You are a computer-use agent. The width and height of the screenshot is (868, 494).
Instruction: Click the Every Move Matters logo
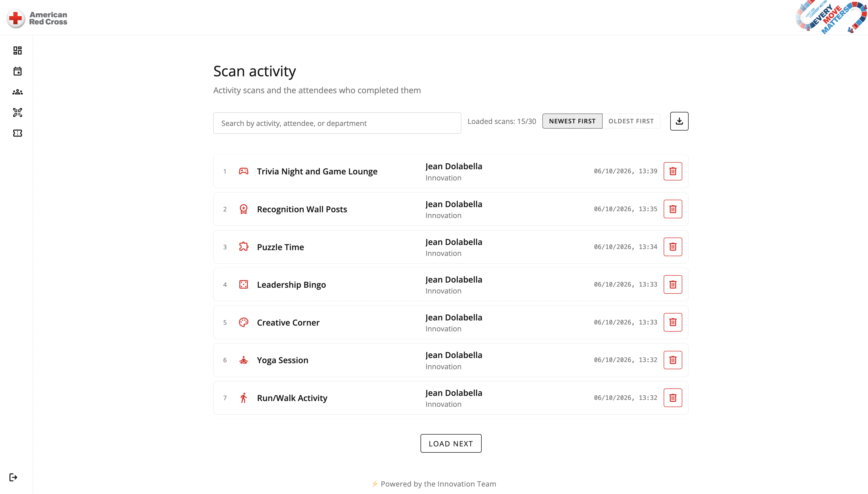[831, 17]
